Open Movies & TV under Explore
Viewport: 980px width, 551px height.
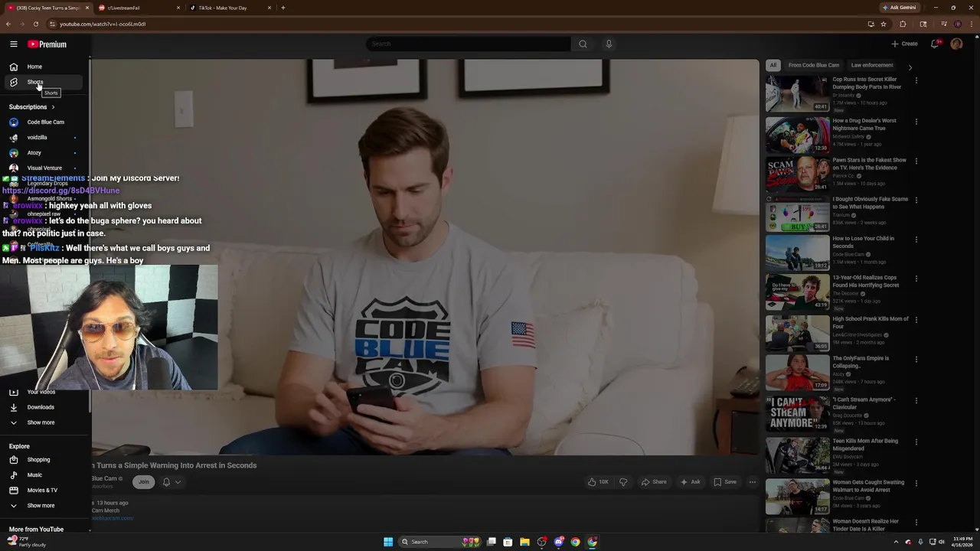pos(45,491)
